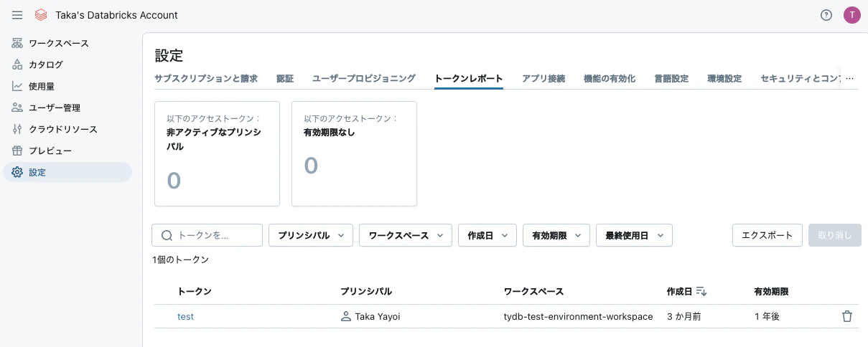Click the ワークスペース sidebar icon
This screenshot has width=868, height=347.
click(x=17, y=43)
